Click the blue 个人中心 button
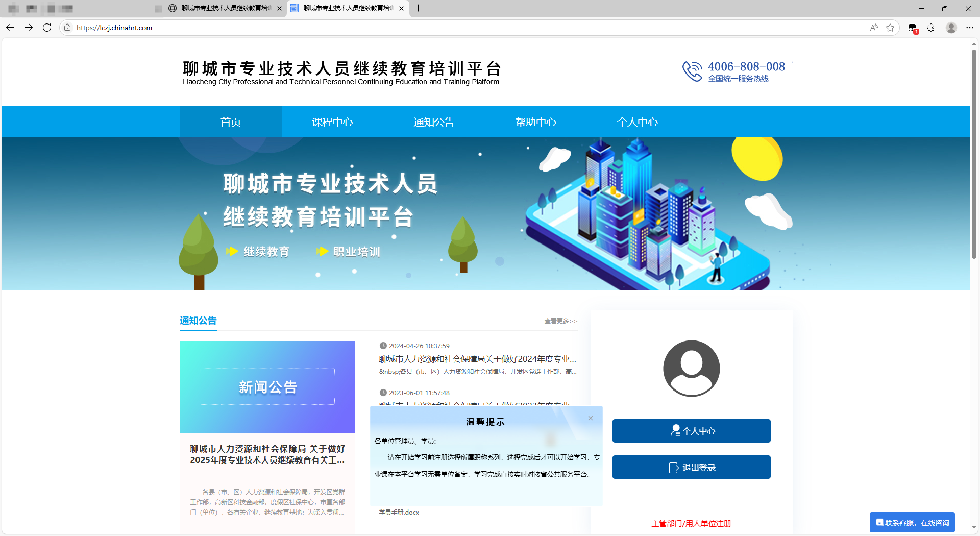980x536 pixels. coord(692,431)
